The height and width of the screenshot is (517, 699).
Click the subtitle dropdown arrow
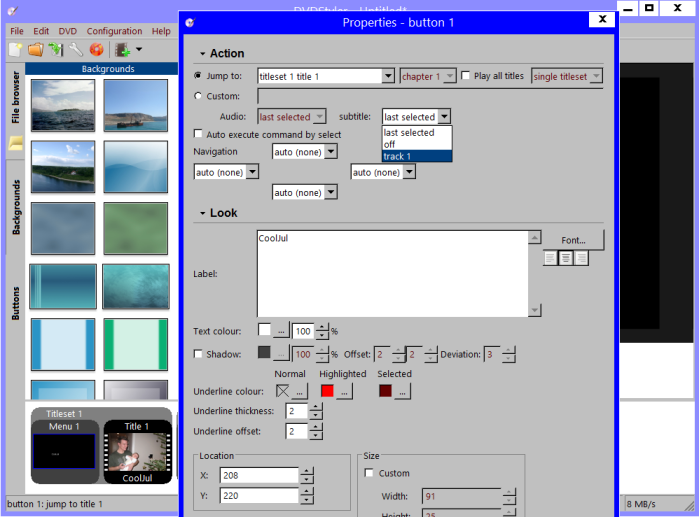click(x=444, y=117)
